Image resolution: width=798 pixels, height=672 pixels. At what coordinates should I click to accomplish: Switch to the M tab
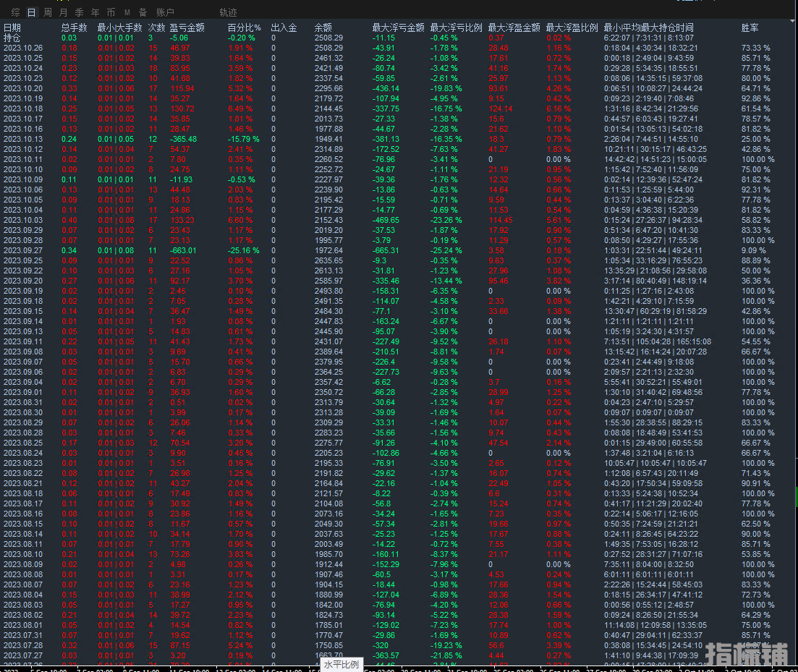point(127,13)
